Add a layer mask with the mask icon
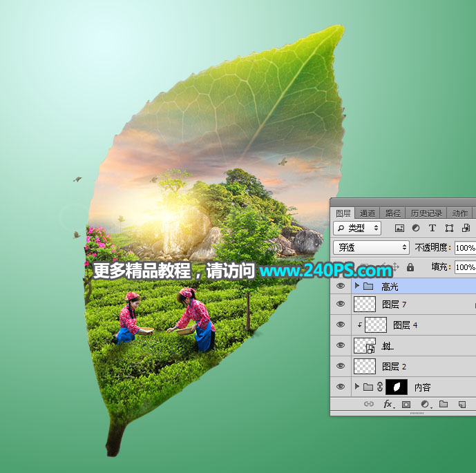 click(x=406, y=404)
